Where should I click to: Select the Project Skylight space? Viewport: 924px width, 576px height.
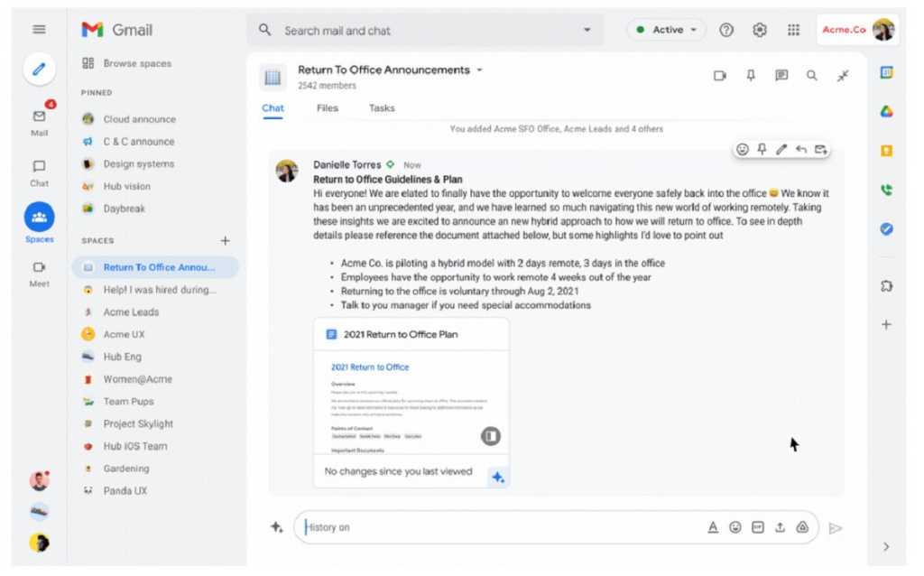tap(138, 424)
